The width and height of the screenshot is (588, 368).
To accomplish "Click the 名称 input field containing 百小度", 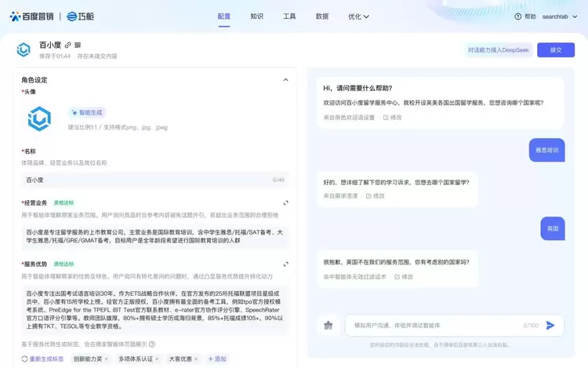I will 149,180.
